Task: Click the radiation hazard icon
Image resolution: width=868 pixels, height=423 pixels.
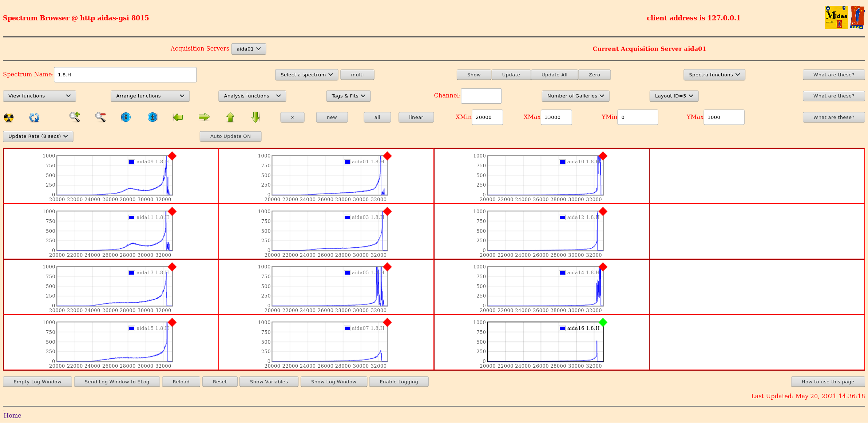Action: click(x=9, y=117)
